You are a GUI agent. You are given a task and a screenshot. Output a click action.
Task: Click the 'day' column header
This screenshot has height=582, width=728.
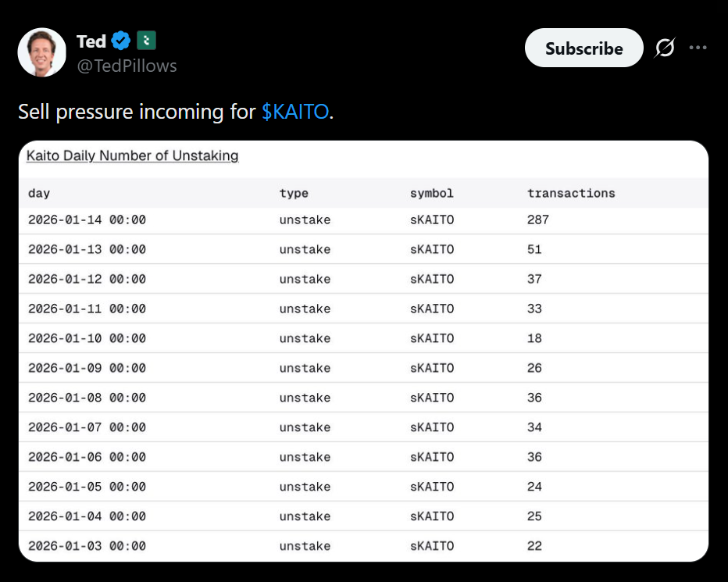point(39,193)
